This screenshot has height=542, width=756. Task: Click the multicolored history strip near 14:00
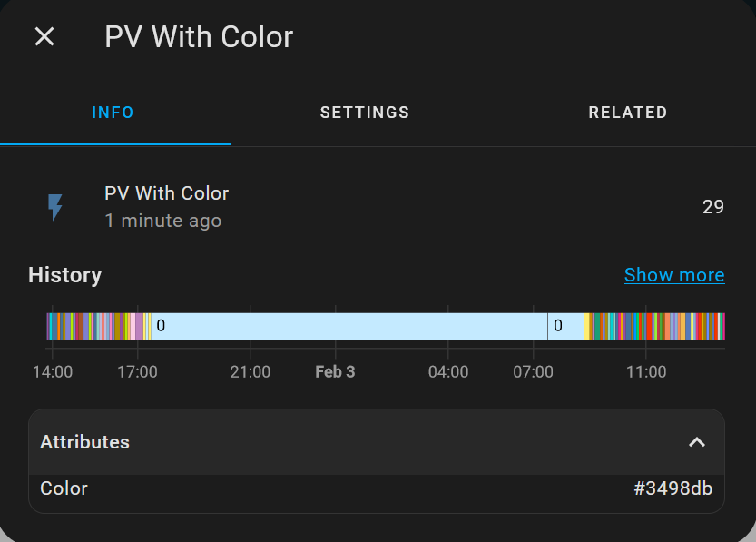(64, 326)
